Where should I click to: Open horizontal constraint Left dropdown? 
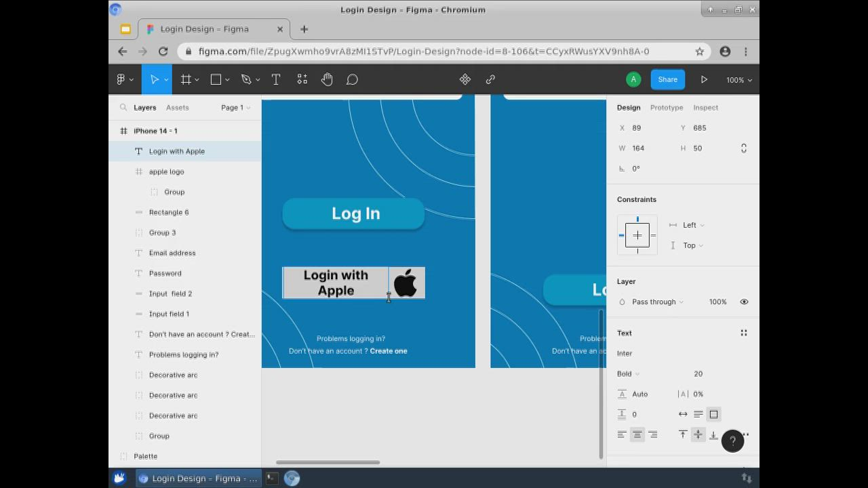click(694, 225)
